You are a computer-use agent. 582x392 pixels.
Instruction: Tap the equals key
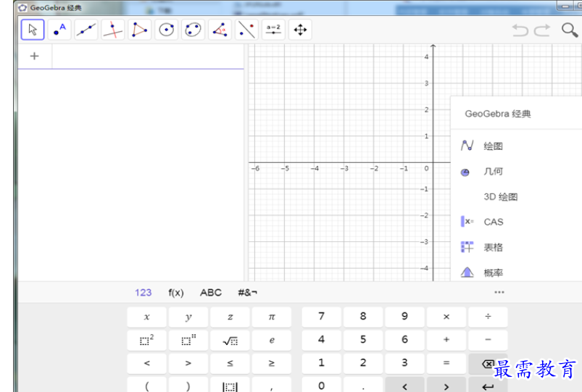[446, 363]
